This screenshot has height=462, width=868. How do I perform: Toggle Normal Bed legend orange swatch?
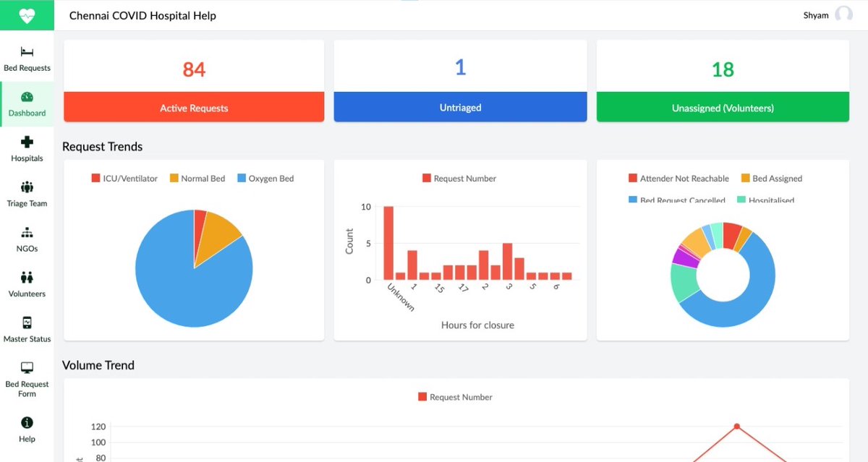coord(174,179)
